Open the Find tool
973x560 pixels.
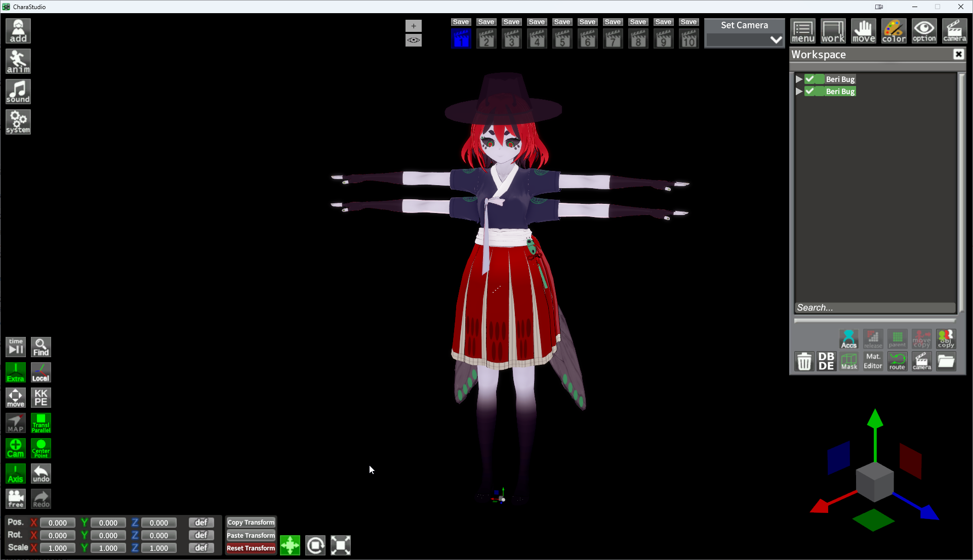point(41,347)
